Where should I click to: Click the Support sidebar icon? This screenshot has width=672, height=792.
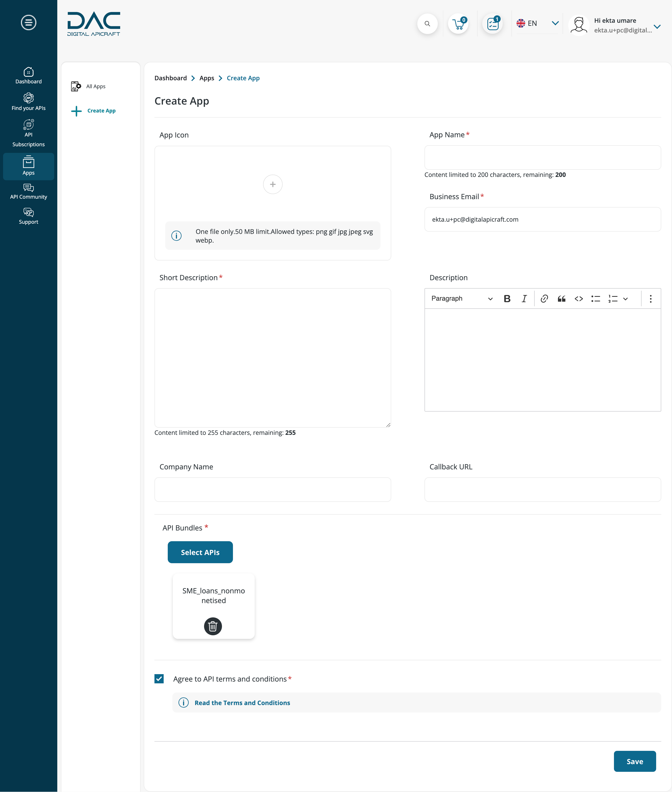pos(29,217)
